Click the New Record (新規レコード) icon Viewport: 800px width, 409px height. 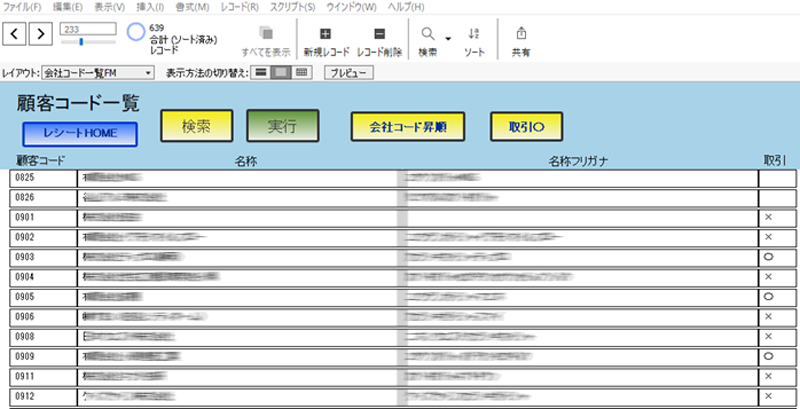point(325,33)
